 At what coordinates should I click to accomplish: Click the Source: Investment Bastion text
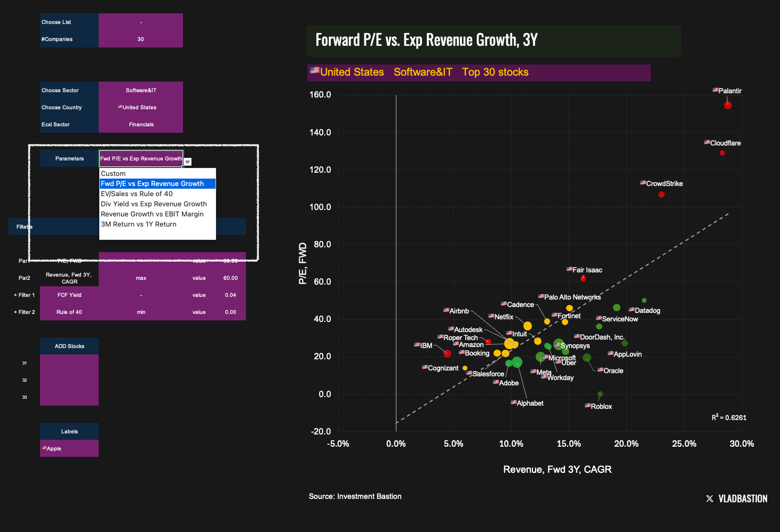(x=355, y=496)
